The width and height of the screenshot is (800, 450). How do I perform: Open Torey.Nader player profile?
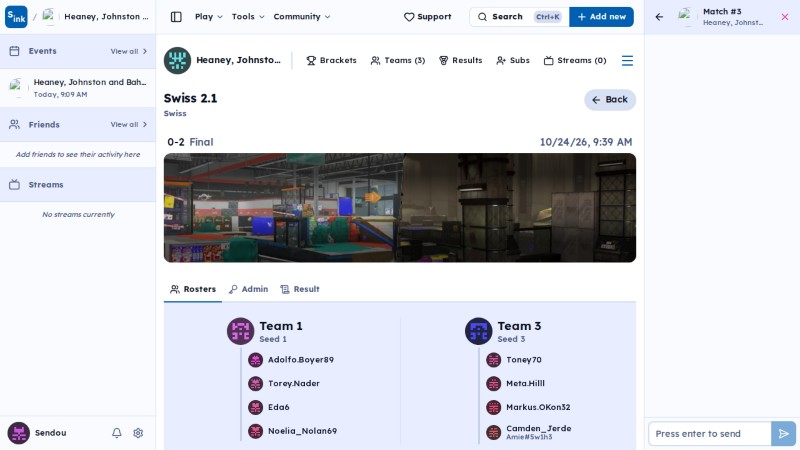tap(294, 383)
